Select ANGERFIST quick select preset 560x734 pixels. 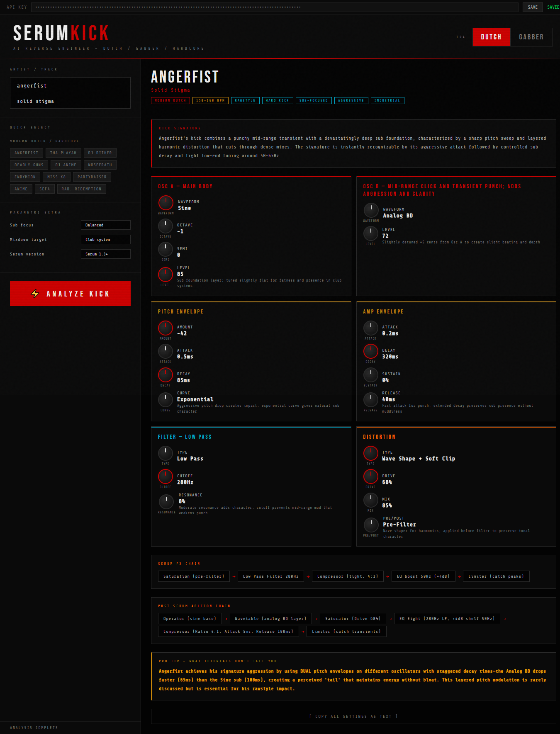click(27, 153)
